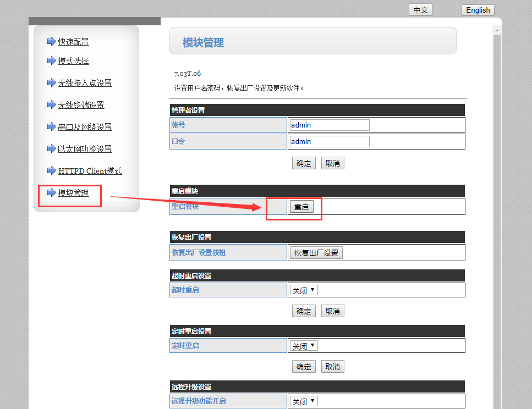Click the arrow icon next to 无线终端设置
The height and width of the screenshot is (409, 532).
[51, 105]
